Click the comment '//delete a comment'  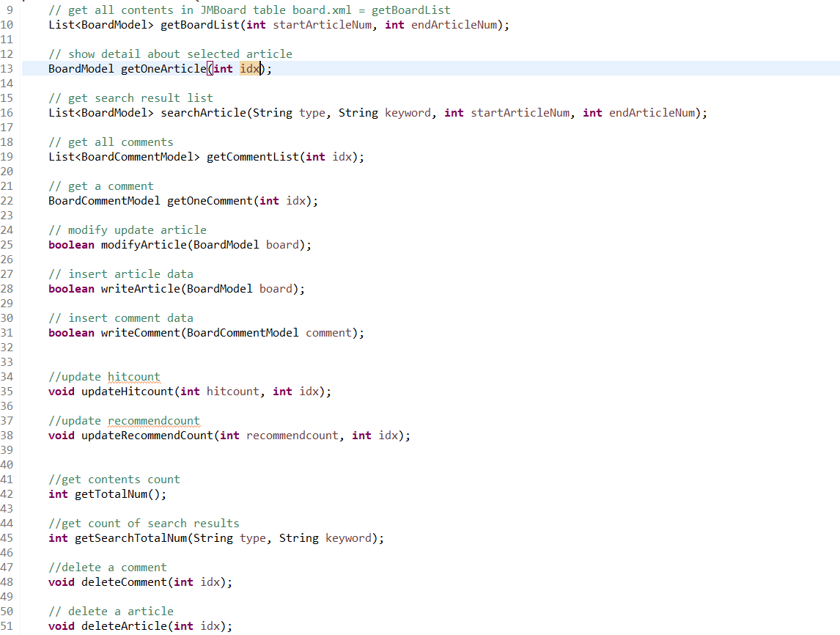(108, 568)
